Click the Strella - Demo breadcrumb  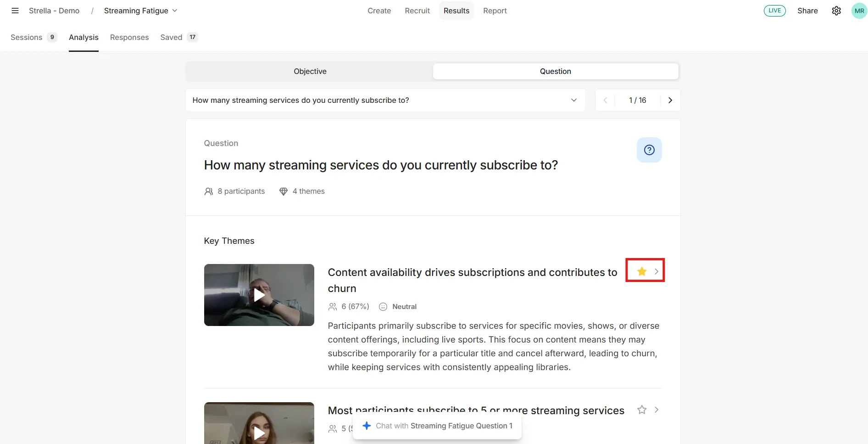[54, 11]
